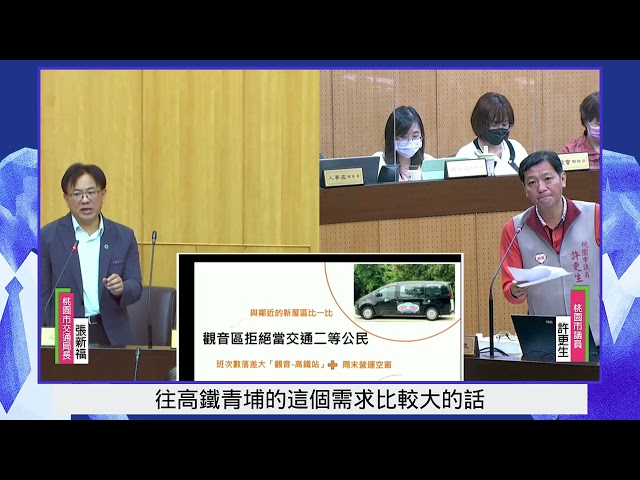Viewport: 640px width, 480px height.
Task: Click the white 許更生 name caption
Action: point(563,339)
